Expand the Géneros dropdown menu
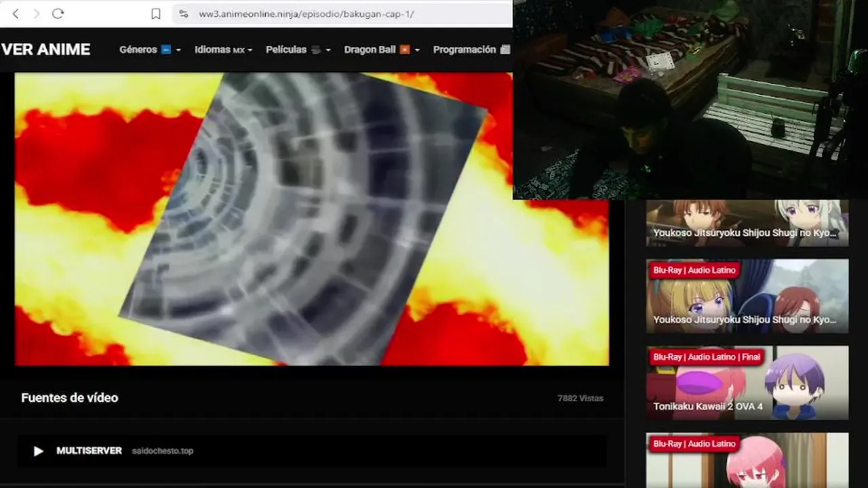The width and height of the screenshot is (868, 488). point(150,49)
